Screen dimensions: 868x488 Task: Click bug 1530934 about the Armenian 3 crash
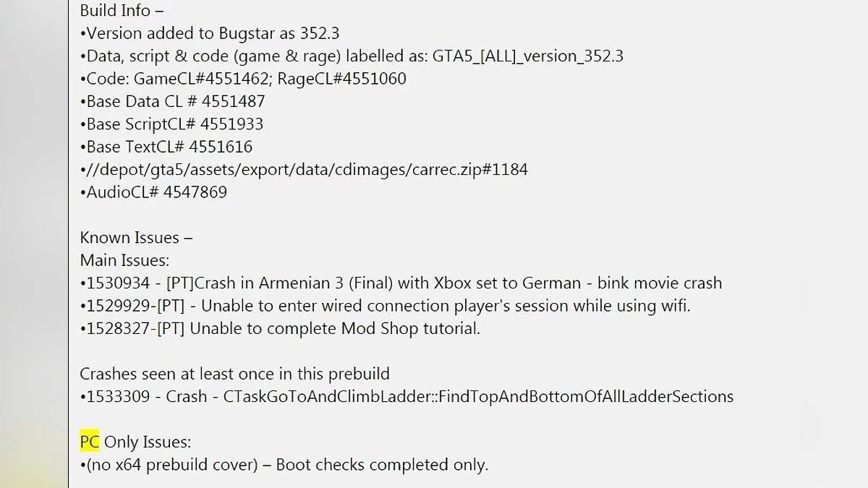[x=401, y=283]
